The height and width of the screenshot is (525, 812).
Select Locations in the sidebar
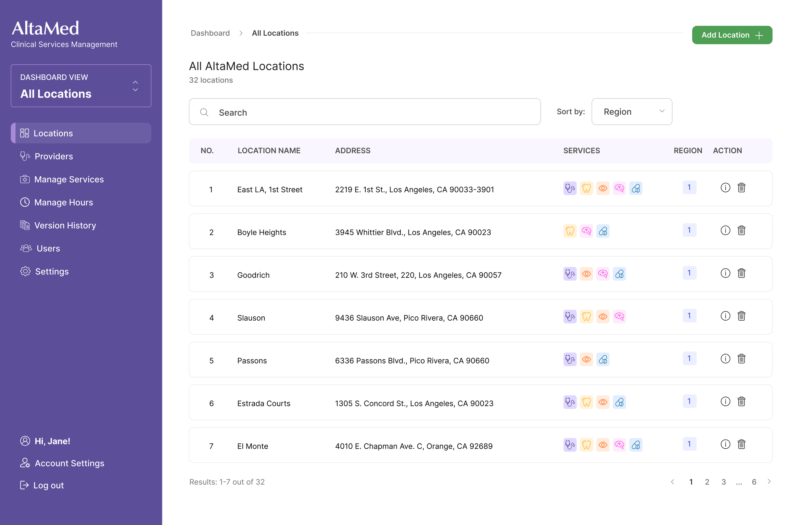[x=81, y=133]
